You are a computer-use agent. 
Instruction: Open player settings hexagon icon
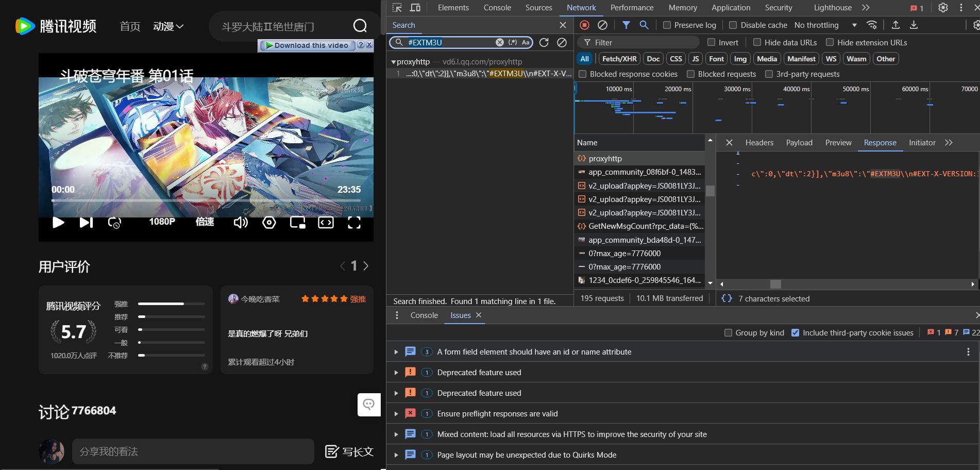click(x=269, y=222)
